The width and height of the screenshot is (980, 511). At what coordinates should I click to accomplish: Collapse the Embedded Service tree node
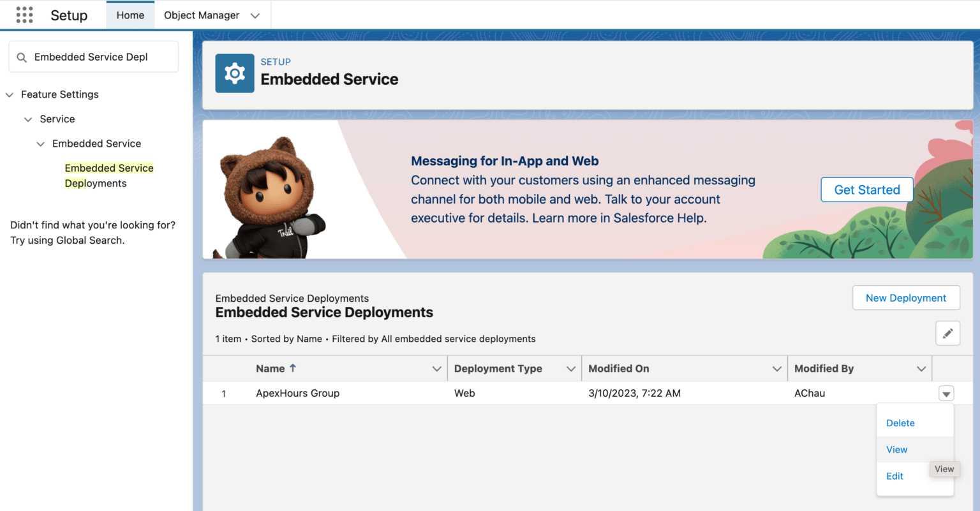(40, 144)
